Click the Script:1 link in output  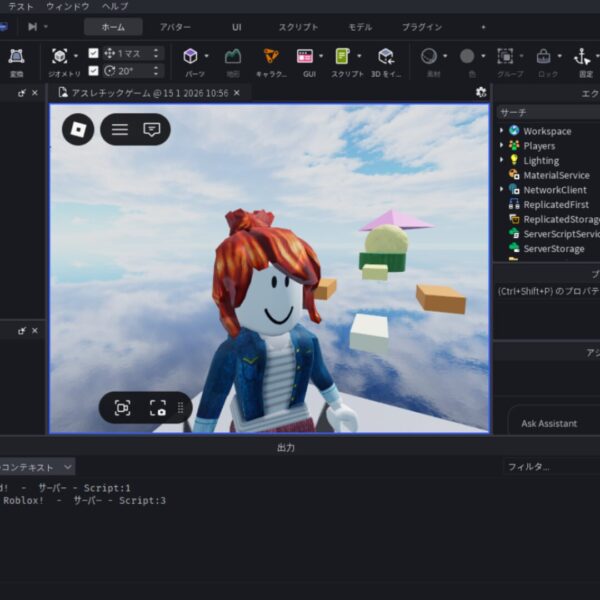(107, 488)
